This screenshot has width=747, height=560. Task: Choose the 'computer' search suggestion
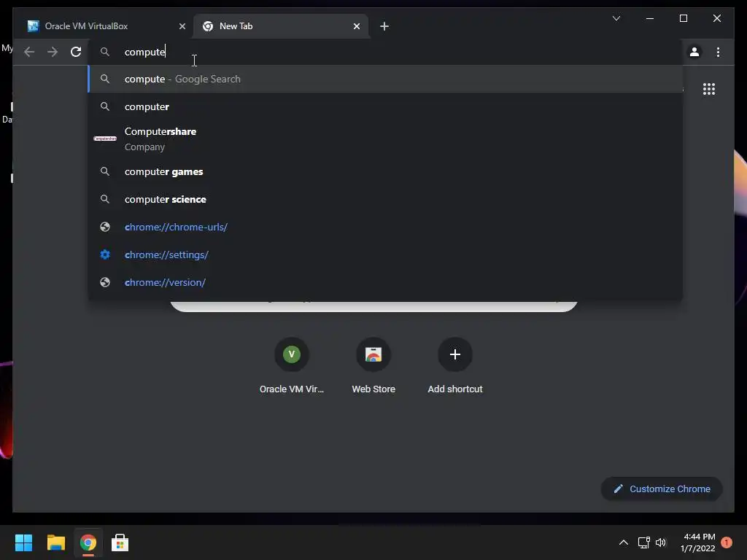pyautogui.click(x=385, y=106)
